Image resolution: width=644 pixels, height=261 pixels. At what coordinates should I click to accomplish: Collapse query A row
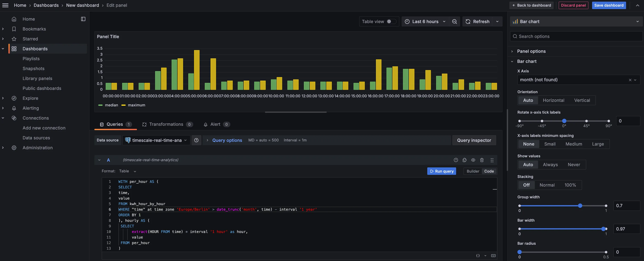99,160
